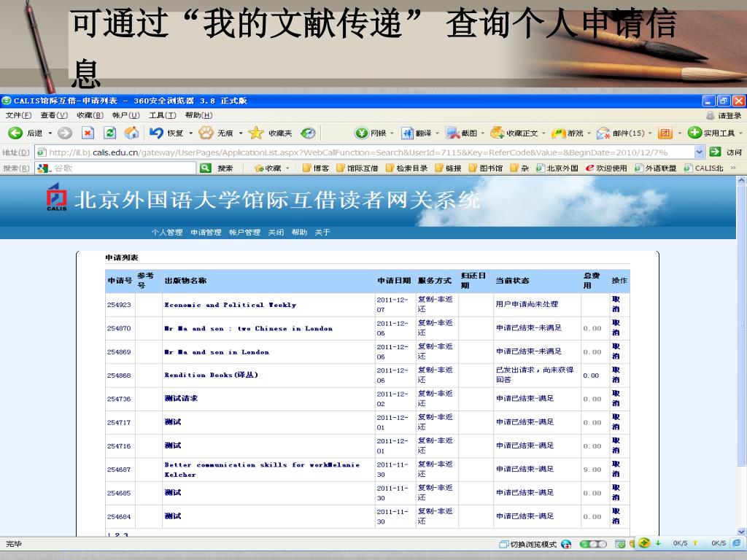Viewport: 747px width, 560px height.
Task: Expand bookmarks bar overflow chevron
Action: pos(733,168)
